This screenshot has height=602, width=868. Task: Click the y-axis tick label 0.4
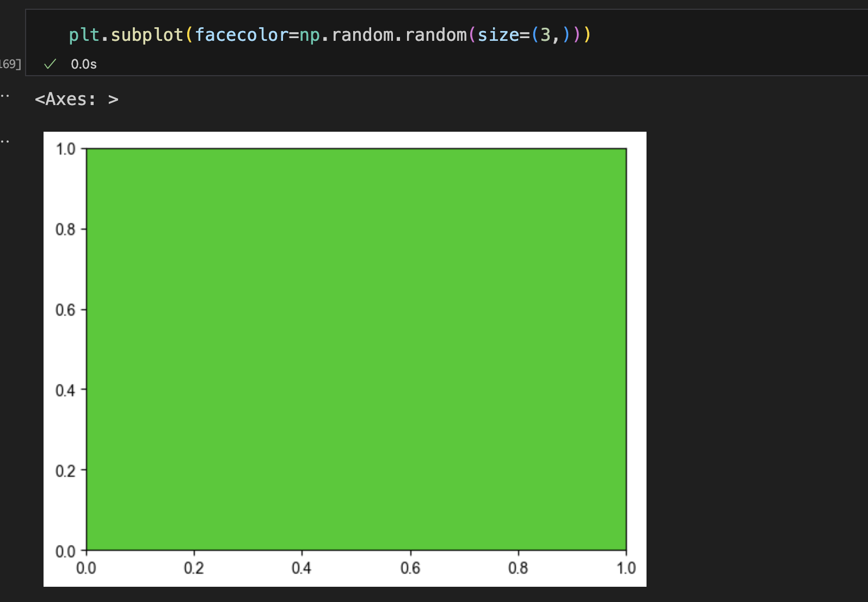coord(65,390)
